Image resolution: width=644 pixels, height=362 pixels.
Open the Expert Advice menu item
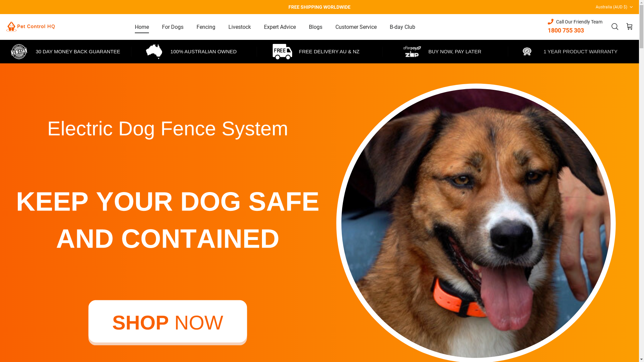280,27
